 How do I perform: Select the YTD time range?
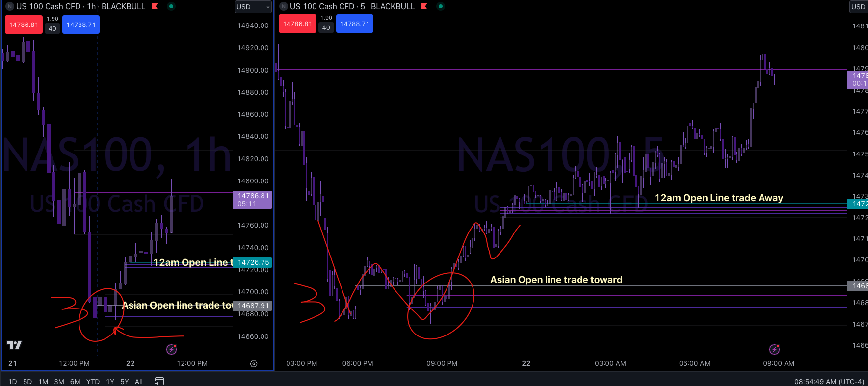[x=93, y=382]
